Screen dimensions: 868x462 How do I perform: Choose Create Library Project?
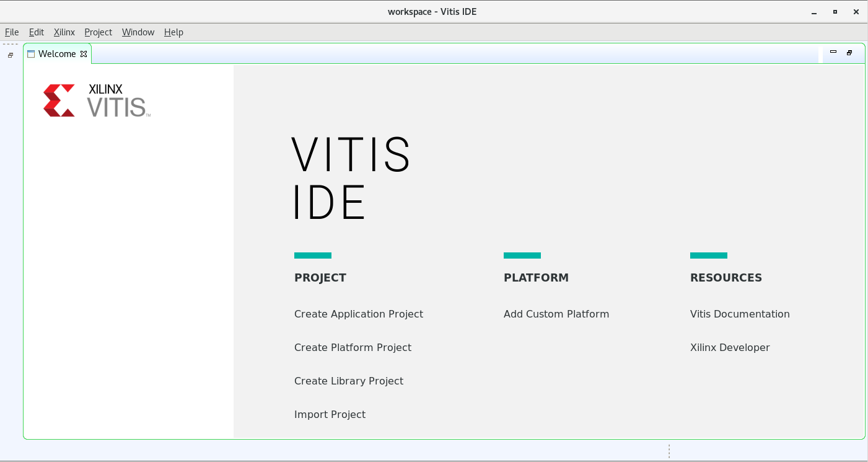coord(348,381)
